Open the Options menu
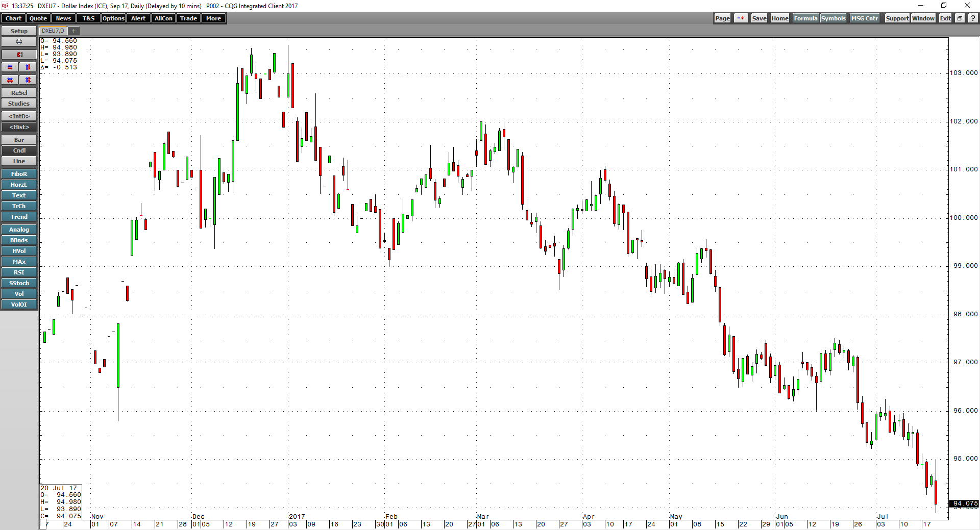This screenshot has width=980, height=530. pyautogui.click(x=113, y=18)
